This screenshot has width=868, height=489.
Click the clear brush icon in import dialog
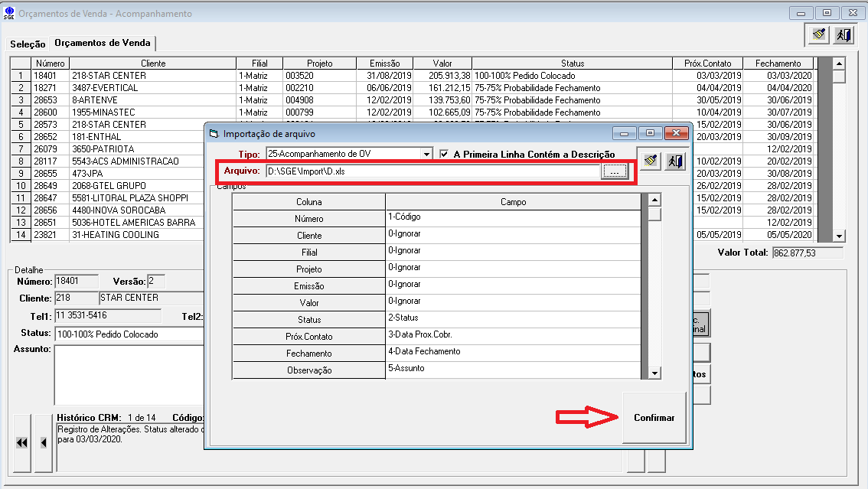(x=650, y=161)
